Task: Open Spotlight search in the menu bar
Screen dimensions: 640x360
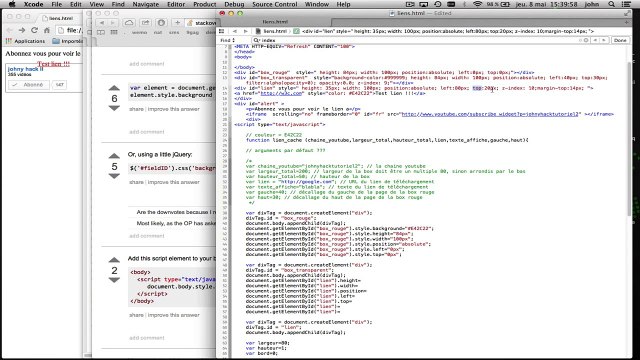Action: pyautogui.click(x=611, y=4)
